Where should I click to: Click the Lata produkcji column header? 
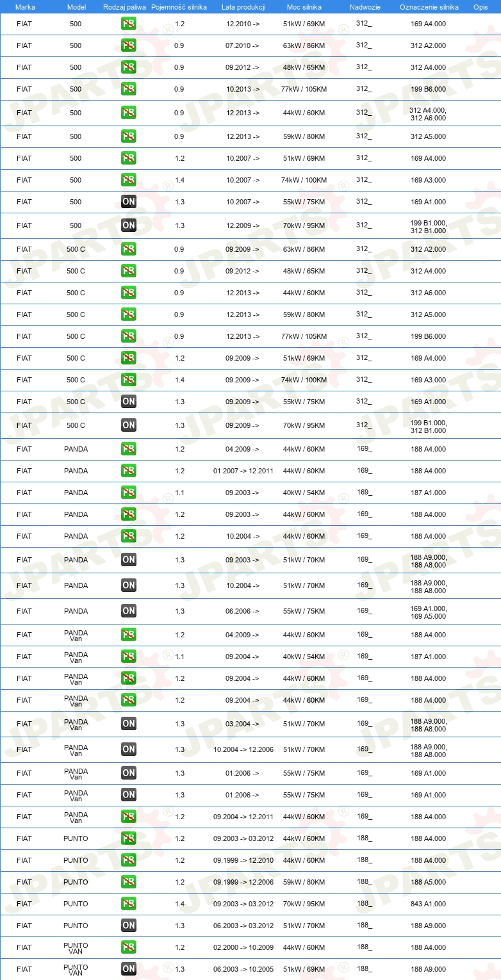(x=243, y=7)
